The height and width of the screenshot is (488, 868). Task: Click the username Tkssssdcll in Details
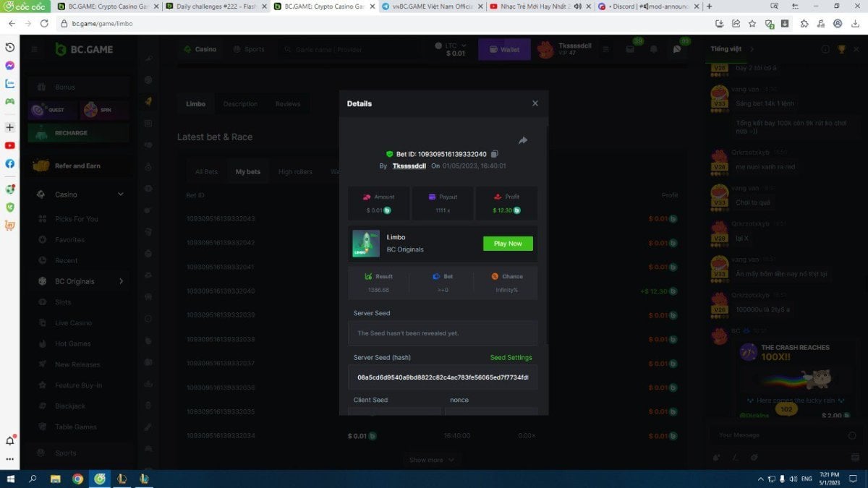[x=409, y=166]
